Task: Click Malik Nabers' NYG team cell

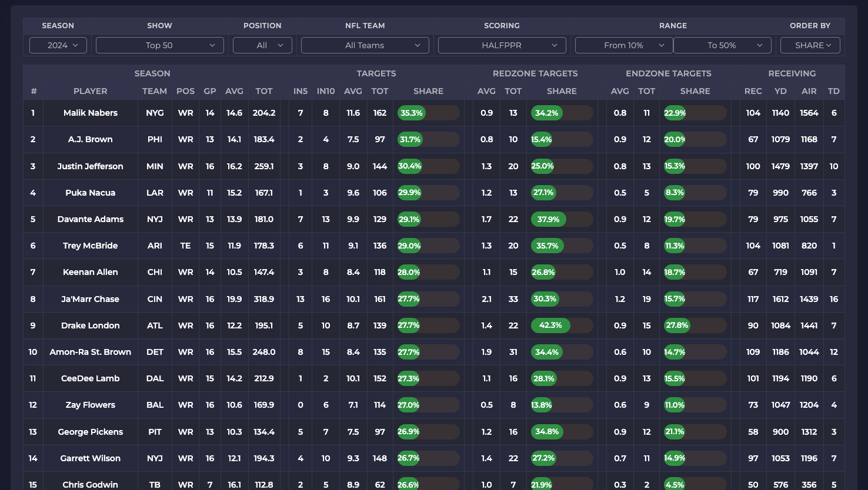Action: [155, 113]
